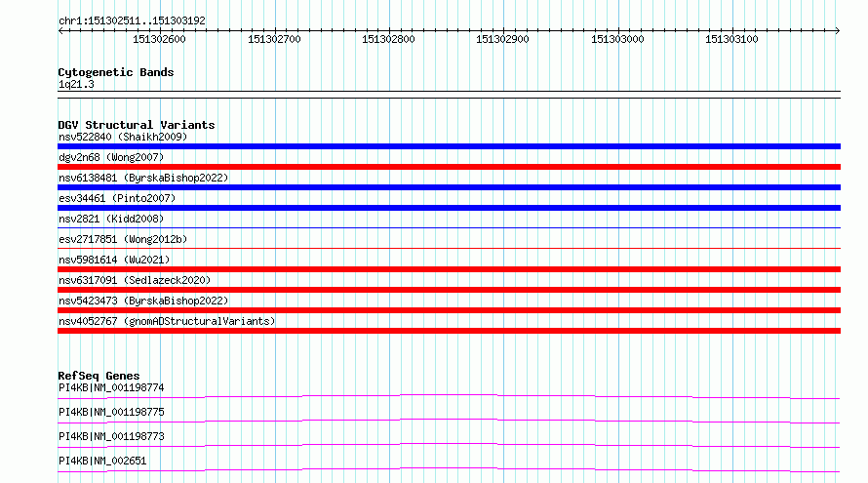Screen dimensions: 868x483
Task: Click the thin red line for esv2717851
Action: pos(449,248)
